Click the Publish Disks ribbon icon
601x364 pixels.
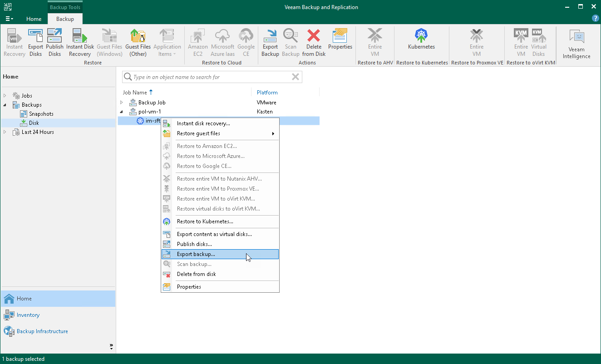tap(54, 43)
